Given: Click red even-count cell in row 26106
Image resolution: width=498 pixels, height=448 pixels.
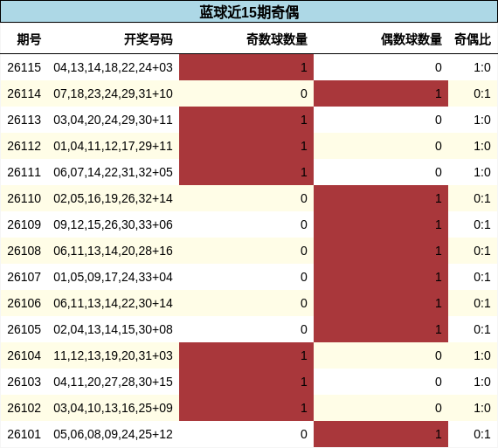Looking at the screenshot, I should 381,303.
